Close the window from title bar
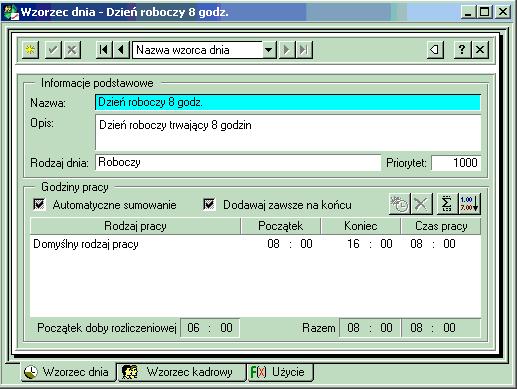This screenshot has width=517, height=389. (503, 12)
